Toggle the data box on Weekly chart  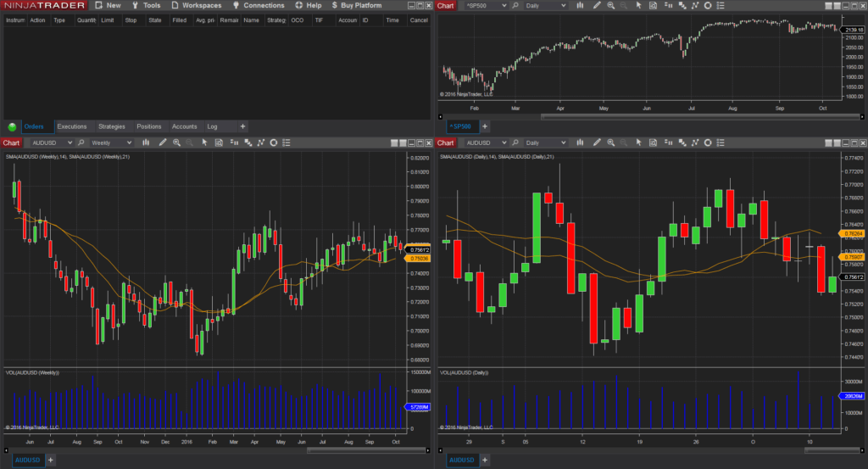click(220, 142)
